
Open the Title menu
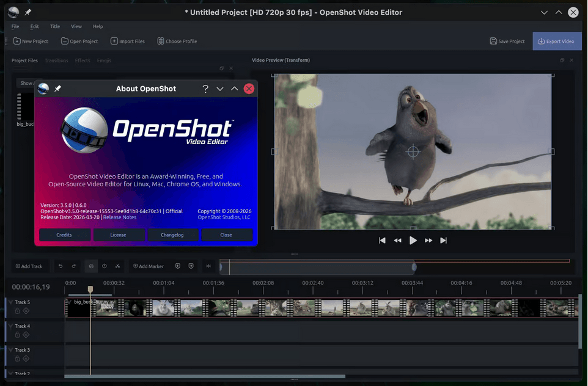click(55, 26)
